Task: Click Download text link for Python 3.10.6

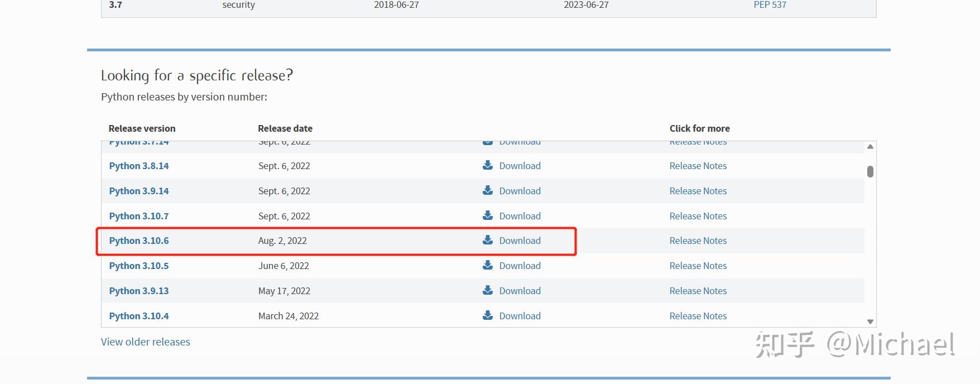Action: point(520,241)
